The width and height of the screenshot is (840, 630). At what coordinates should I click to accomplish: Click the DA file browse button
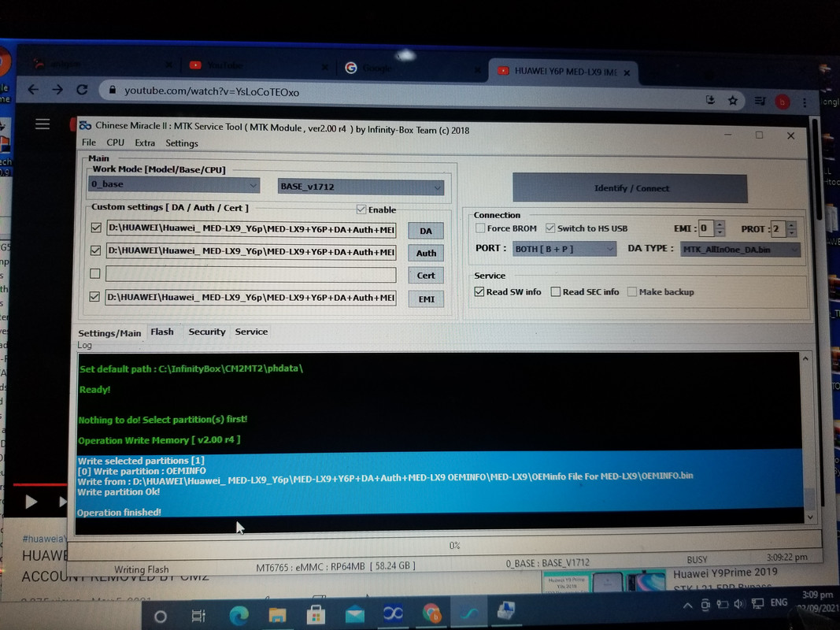click(x=426, y=231)
